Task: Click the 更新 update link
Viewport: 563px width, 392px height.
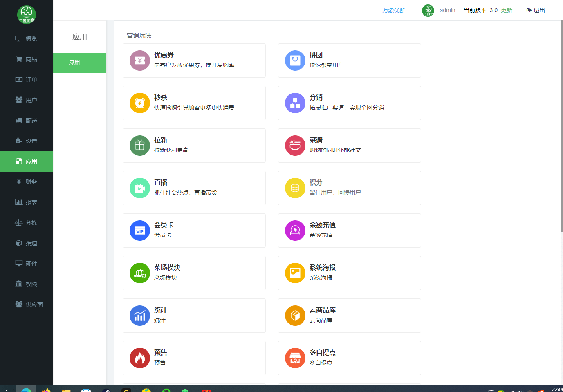Action: point(507,10)
